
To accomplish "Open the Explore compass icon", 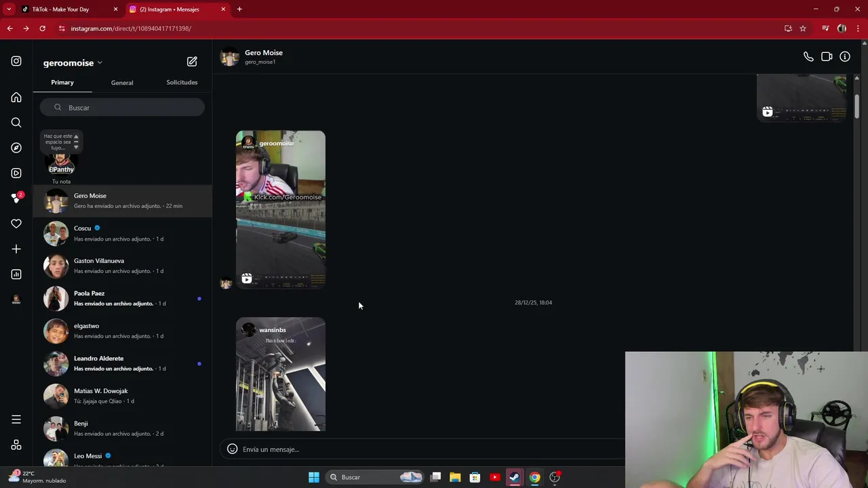I will pyautogui.click(x=16, y=148).
